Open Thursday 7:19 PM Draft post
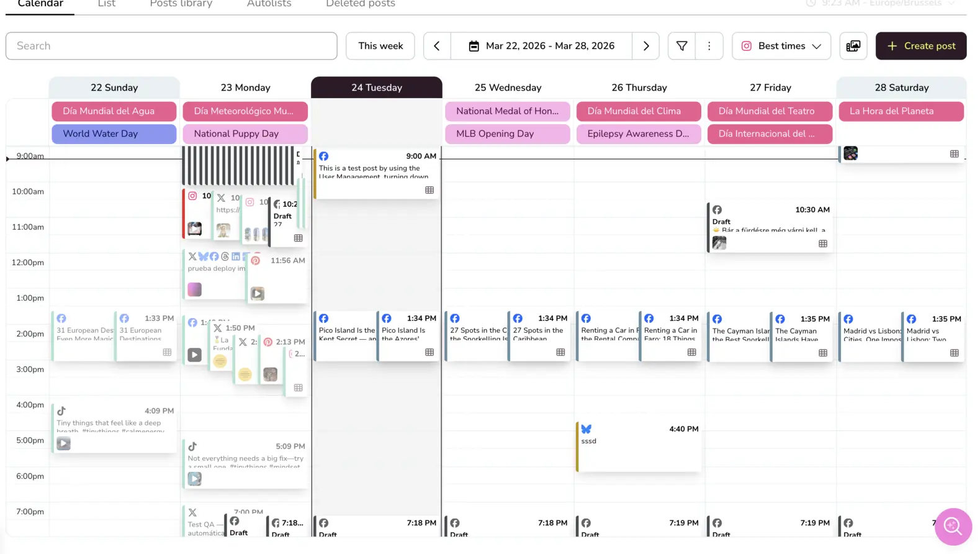 click(639, 527)
